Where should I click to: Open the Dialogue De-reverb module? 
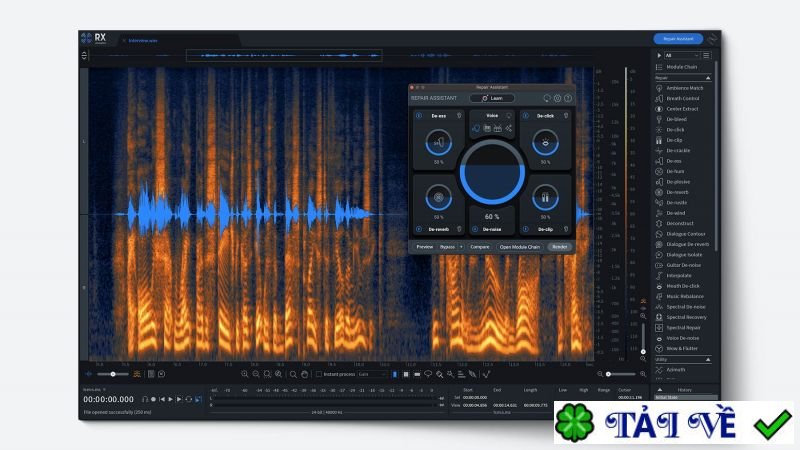(x=682, y=244)
